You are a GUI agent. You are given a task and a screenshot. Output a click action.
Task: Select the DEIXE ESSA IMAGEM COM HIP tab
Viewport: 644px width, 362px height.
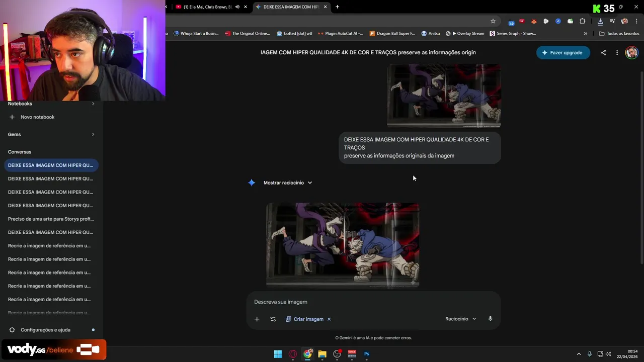(291, 7)
